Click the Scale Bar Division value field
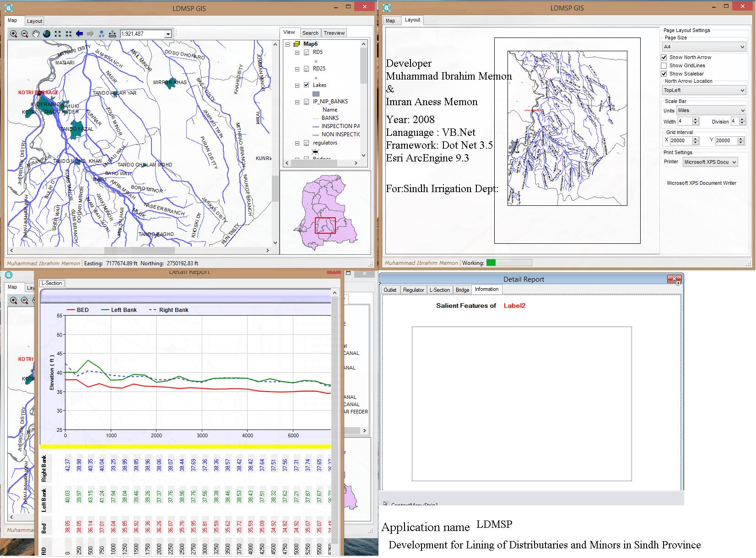 [x=735, y=121]
